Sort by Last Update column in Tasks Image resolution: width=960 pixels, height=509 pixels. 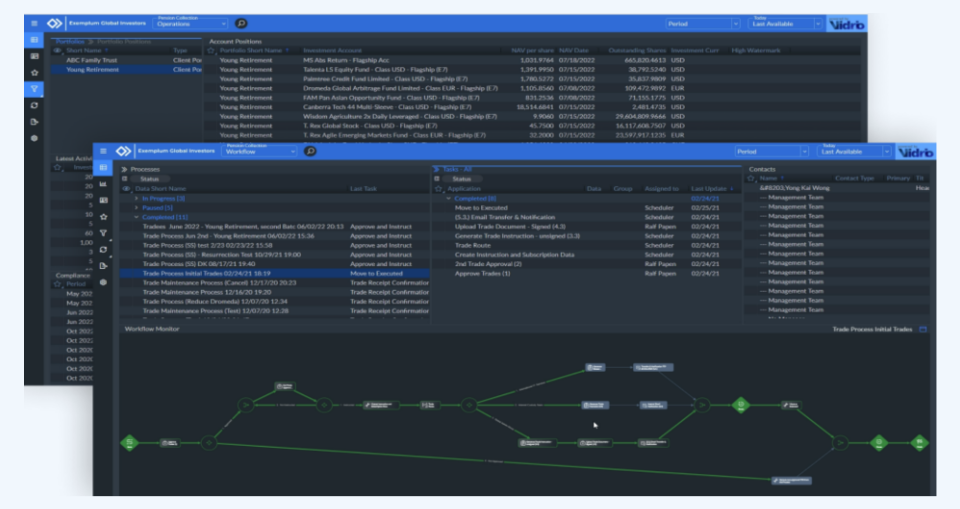click(x=708, y=189)
